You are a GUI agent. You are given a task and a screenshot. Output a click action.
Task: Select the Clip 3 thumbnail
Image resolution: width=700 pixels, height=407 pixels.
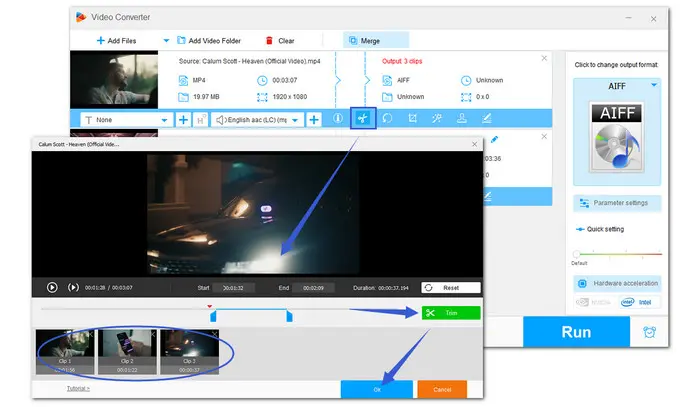pos(189,352)
